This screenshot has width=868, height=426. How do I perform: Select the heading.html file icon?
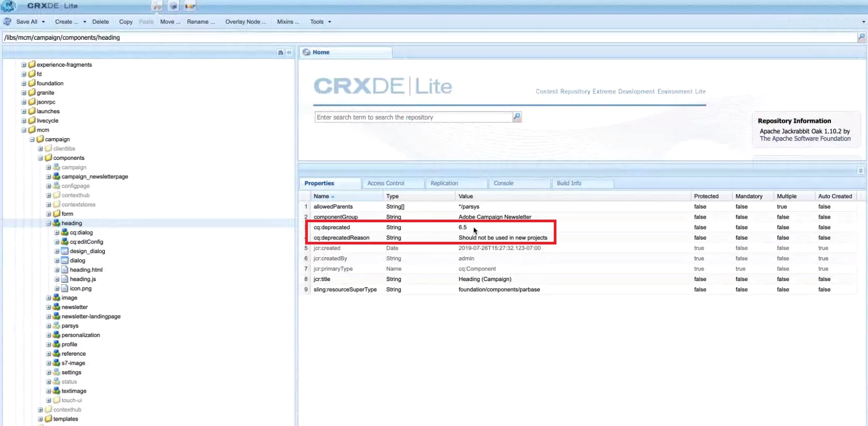pos(65,270)
